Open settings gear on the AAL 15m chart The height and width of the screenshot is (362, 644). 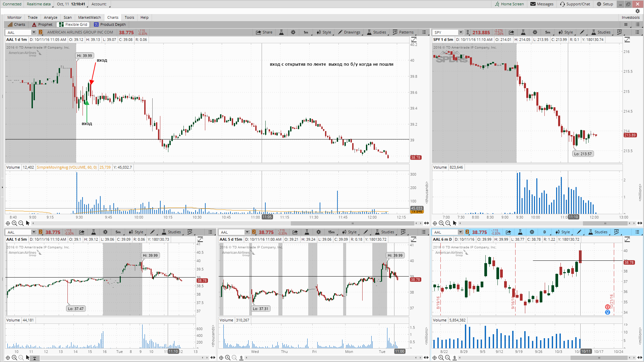[319, 232]
